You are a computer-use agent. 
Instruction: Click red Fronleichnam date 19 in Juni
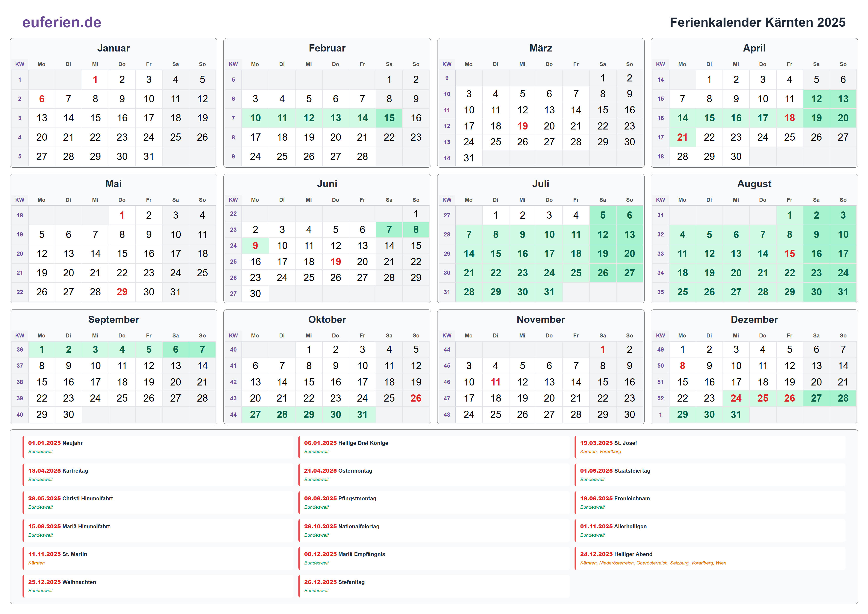click(336, 262)
